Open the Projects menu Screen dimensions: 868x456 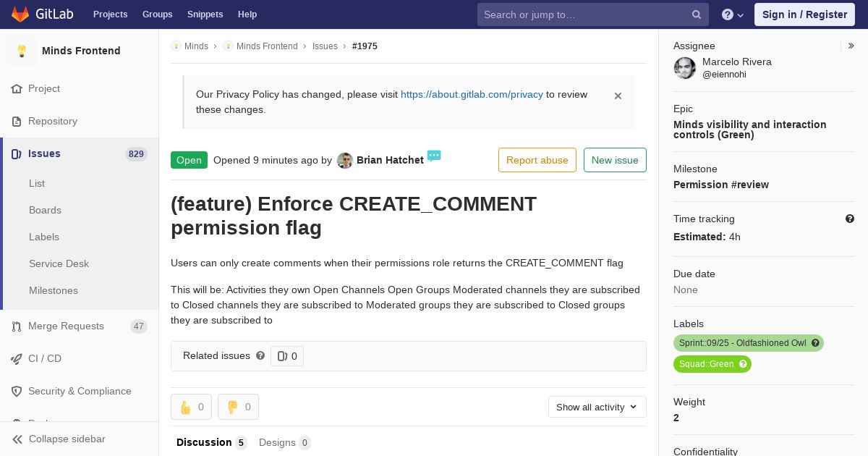[x=111, y=14]
